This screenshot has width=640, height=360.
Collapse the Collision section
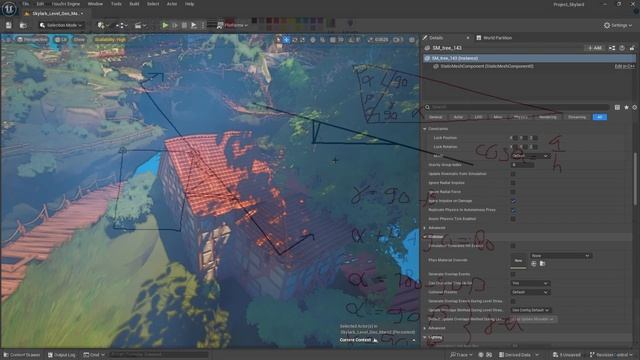coord(425,237)
